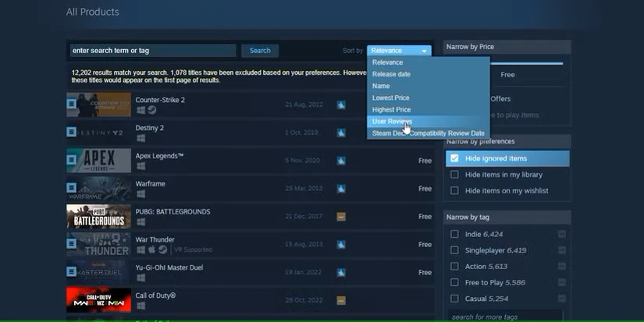Screen dimensions: 644x322
Task: Open the Warframe title link
Action: coord(151,184)
